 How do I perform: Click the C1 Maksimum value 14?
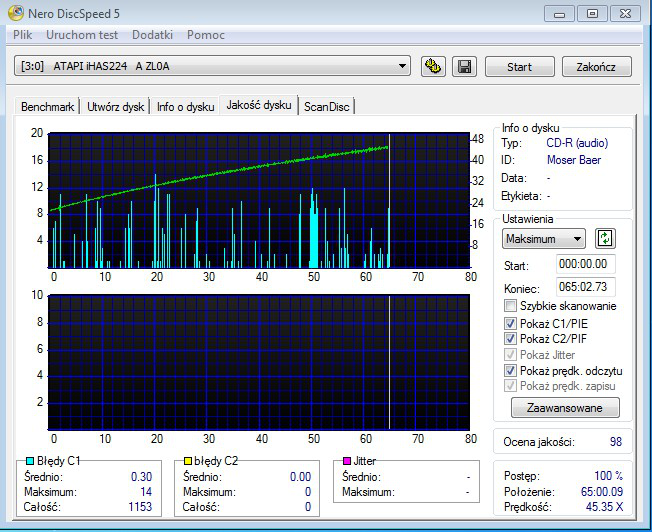point(146,492)
